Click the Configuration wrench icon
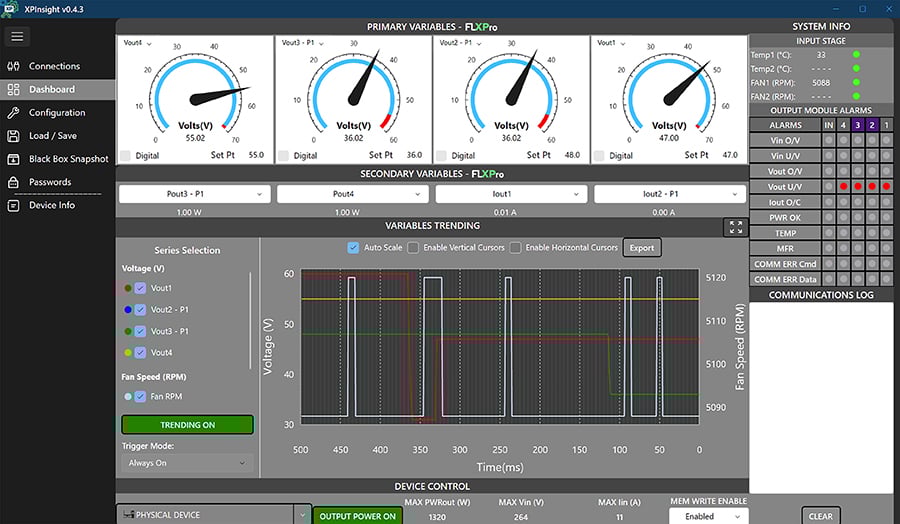 13,113
